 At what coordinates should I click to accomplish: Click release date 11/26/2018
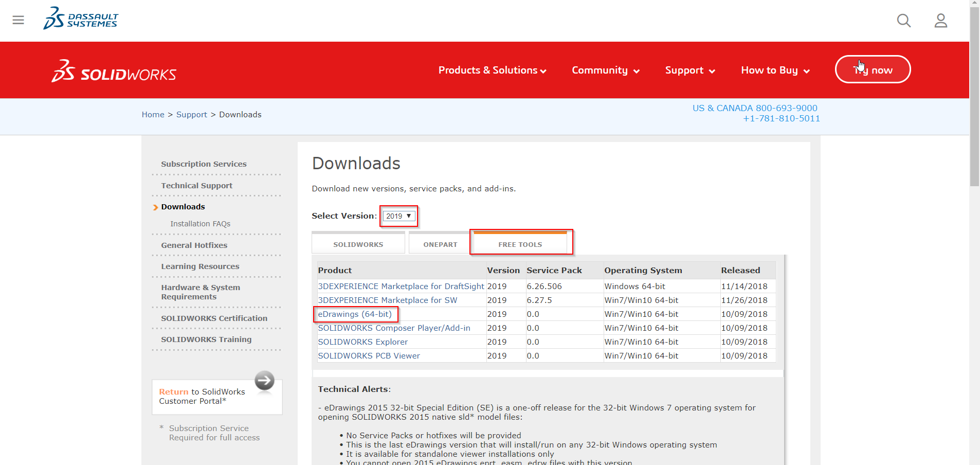[x=744, y=300]
